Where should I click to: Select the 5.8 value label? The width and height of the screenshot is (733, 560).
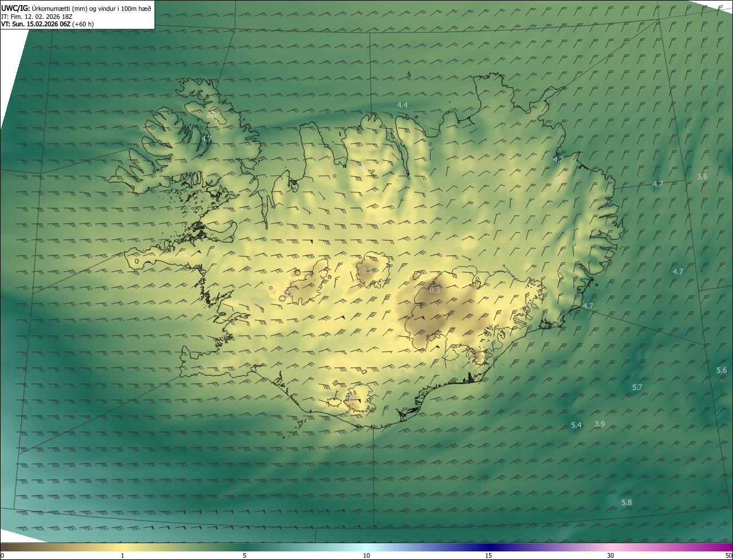tap(626, 503)
